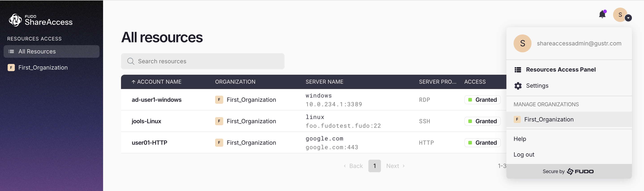Click the large avatar in account menu
Image resolution: width=644 pixels, height=191 pixels.
pos(522,43)
